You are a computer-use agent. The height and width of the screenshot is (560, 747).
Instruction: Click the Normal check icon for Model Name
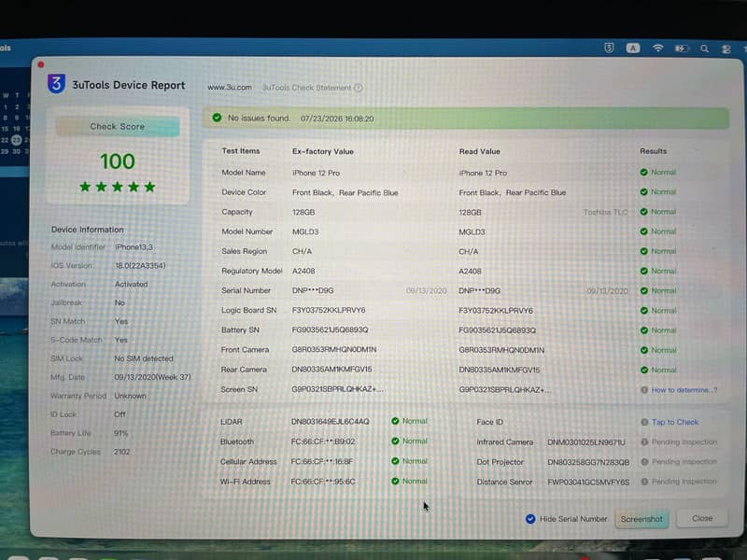(x=643, y=172)
